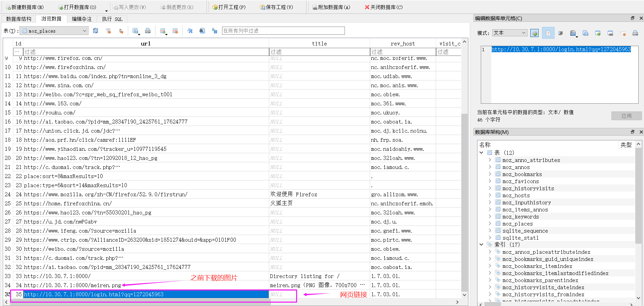Toggle auto-switch editor mode gear button
The height and width of the screenshot is (306, 644).
pyautogui.click(x=534, y=33)
